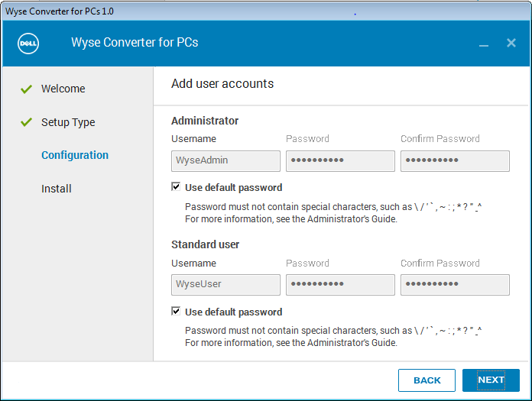532x401 pixels.
Task: Click the Administrator Username field
Action: tap(225, 160)
